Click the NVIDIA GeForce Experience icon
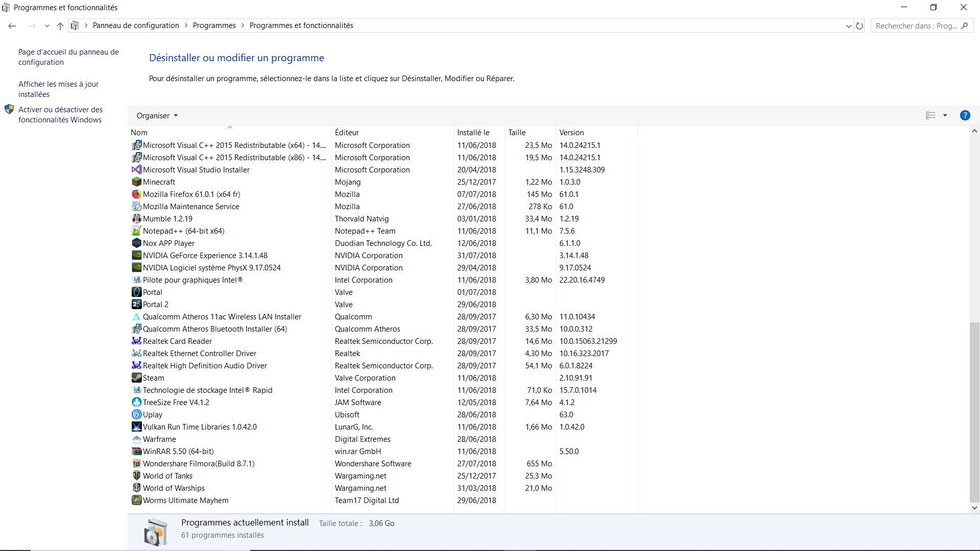 (x=136, y=256)
